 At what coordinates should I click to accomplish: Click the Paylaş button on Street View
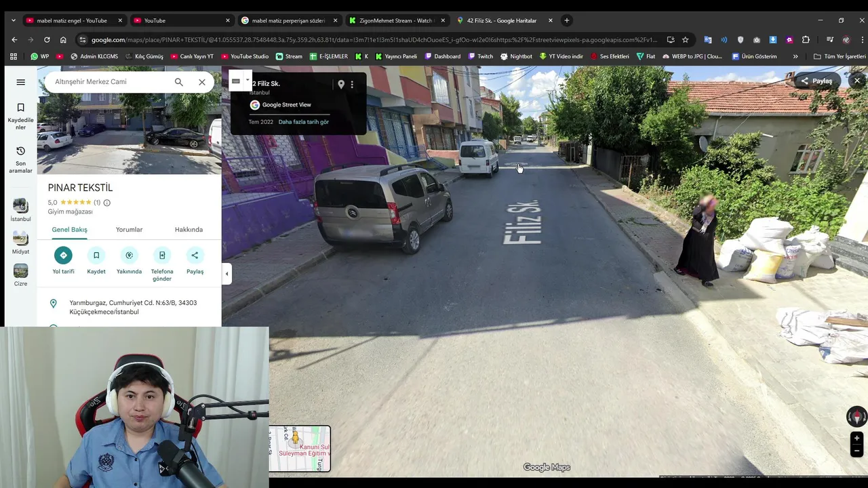[x=816, y=81]
